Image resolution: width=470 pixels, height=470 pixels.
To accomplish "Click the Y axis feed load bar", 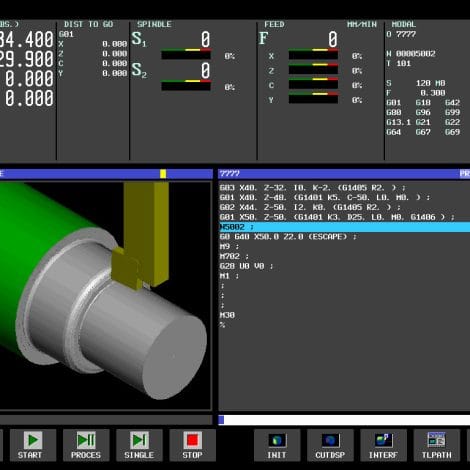I will tap(313, 98).
